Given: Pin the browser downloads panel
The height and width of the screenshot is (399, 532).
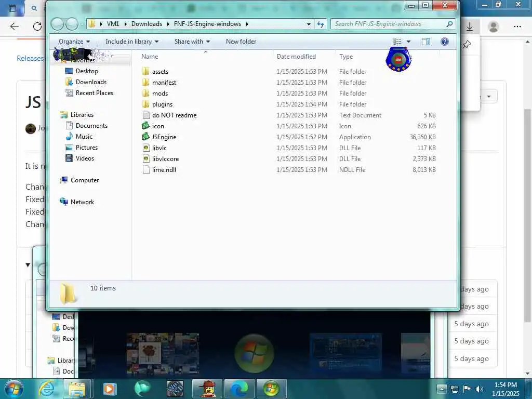Looking at the screenshot, I should [x=467, y=44].
